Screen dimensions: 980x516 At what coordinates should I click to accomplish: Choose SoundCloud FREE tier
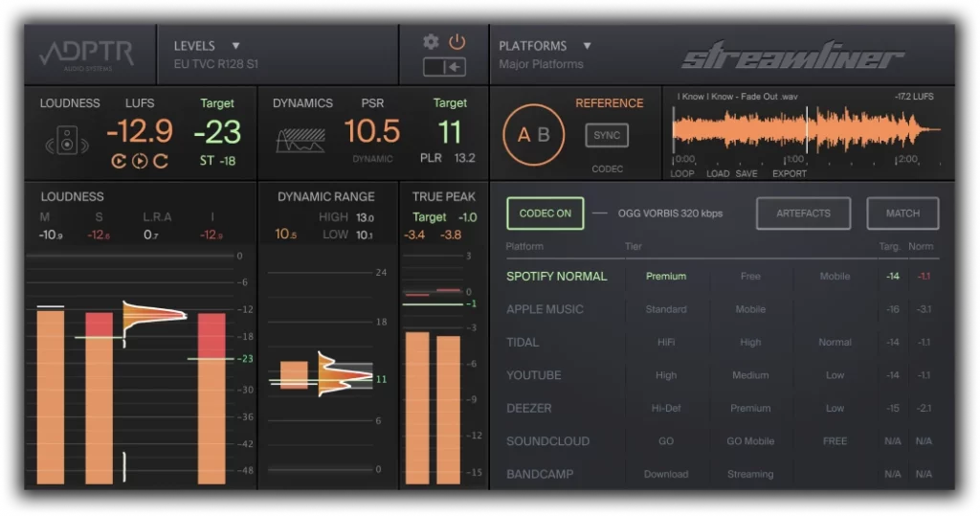pos(835,441)
